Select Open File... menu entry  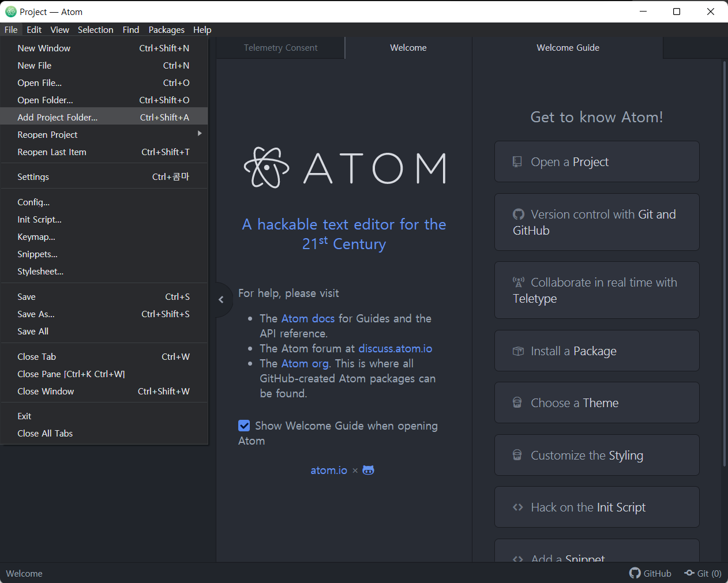pos(104,83)
